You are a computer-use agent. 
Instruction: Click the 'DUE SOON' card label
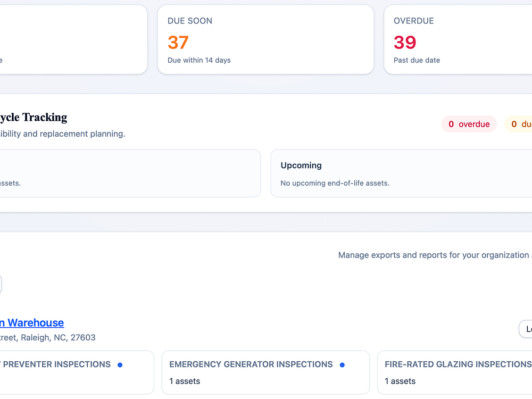tap(190, 21)
